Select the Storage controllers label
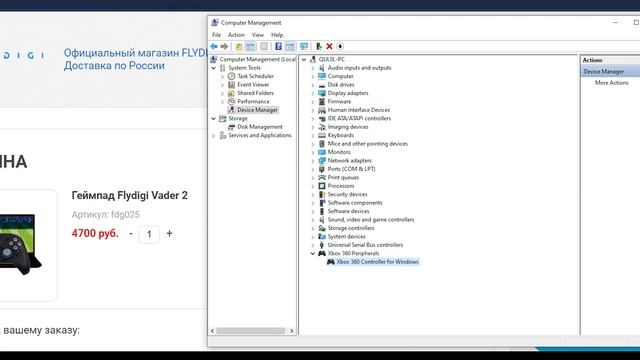 [351, 228]
